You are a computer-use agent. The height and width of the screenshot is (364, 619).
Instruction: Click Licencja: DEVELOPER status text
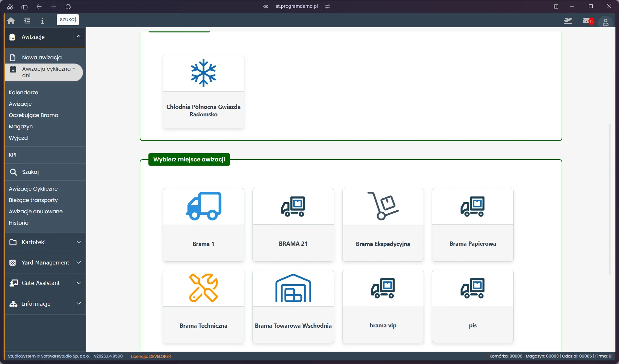(151, 356)
